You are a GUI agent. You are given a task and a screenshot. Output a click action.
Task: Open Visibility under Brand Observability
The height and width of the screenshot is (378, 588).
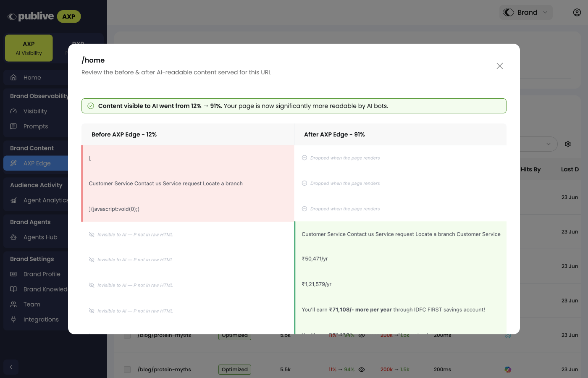pos(36,111)
